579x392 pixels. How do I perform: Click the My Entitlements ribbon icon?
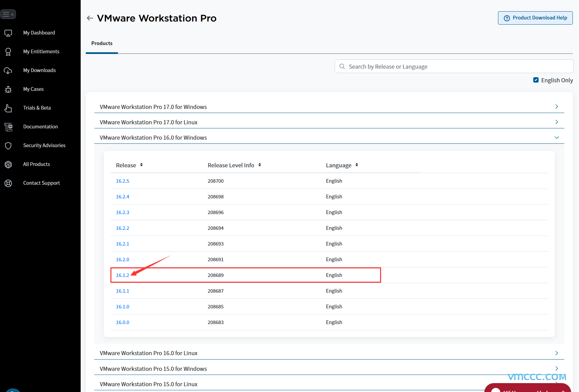(8, 52)
